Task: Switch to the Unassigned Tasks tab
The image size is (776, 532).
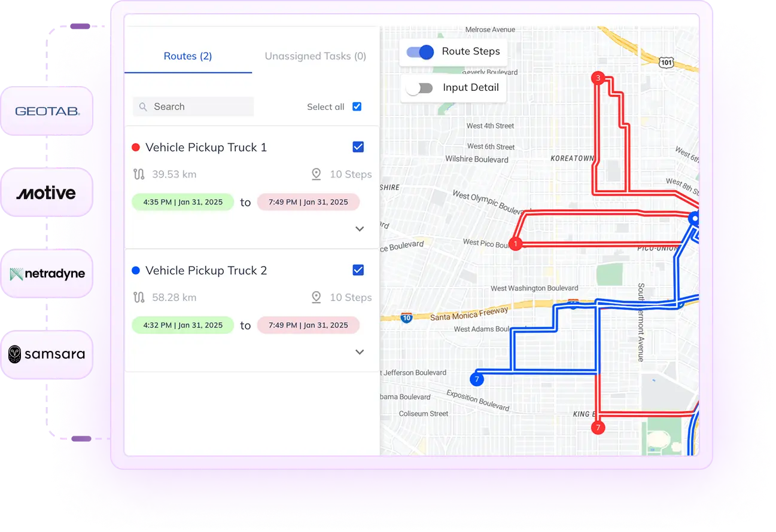Action: (x=315, y=56)
